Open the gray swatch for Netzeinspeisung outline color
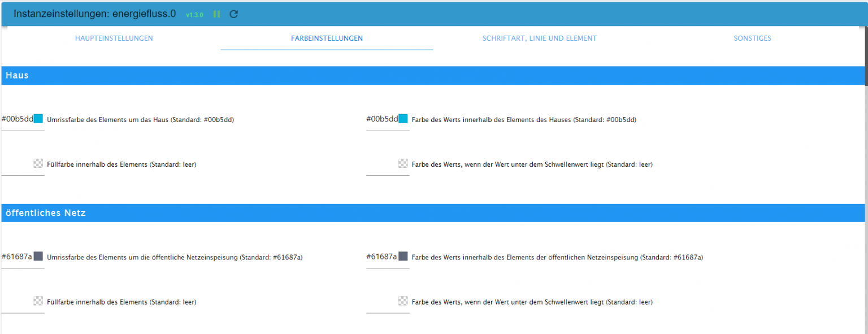Screen dimensions: 868x334 [38, 256]
